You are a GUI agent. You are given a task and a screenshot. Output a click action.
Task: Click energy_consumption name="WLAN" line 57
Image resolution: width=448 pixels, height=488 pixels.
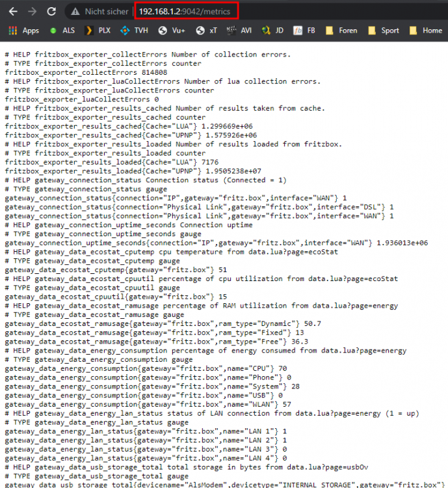[x=148, y=405]
